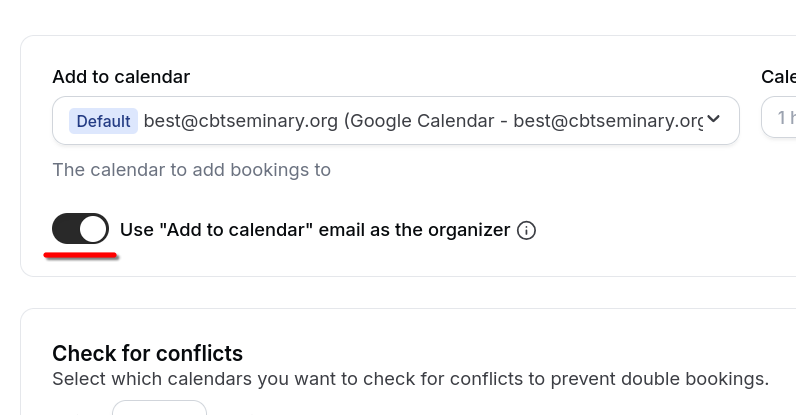Click the red underline beneath the toggle
The width and height of the screenshot is (796, 415).
[81, 255]
